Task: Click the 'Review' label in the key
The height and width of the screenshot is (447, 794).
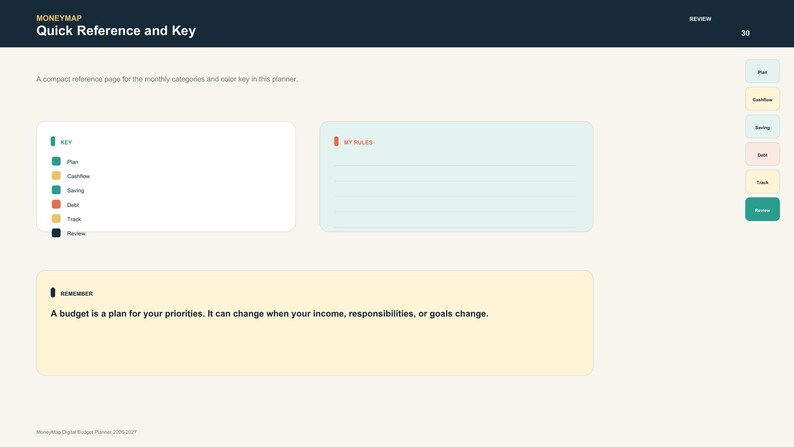Action: 76,233
